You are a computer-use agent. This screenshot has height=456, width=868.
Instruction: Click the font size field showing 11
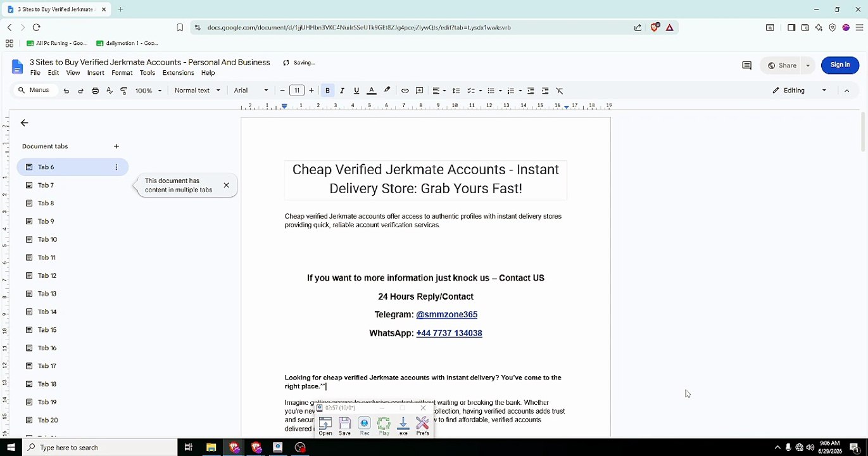click(297, 91)
